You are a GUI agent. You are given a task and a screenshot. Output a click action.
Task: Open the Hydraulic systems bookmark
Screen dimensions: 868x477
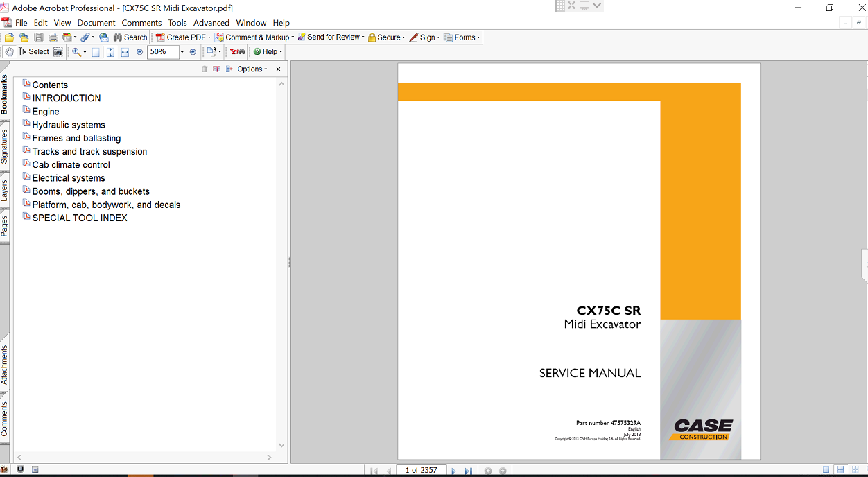(69, 125)
